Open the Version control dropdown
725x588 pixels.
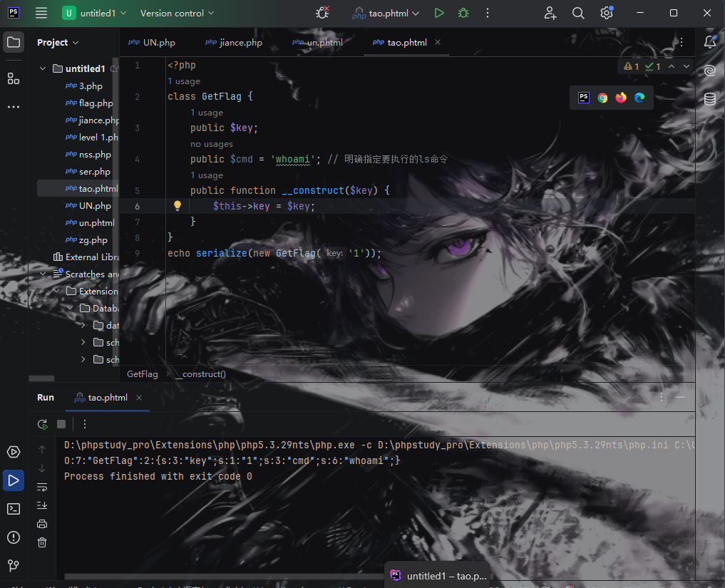(177, 13)
